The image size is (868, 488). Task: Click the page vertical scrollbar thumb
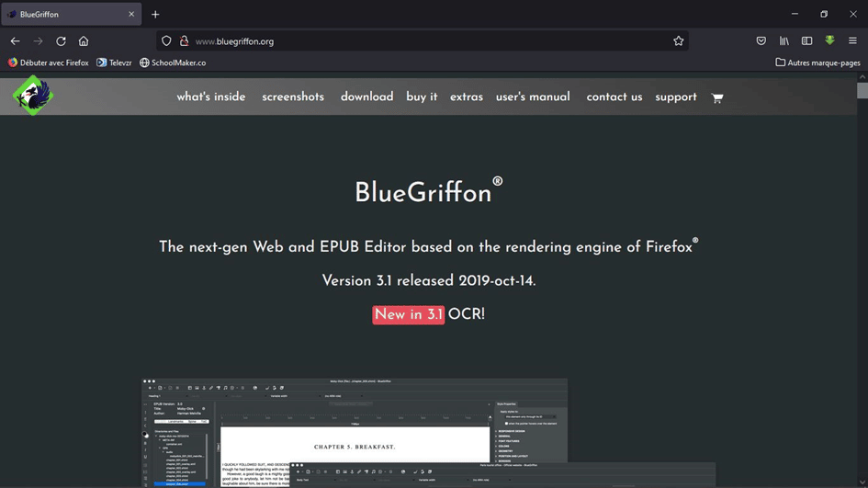pyautogui.click(x=862, y=90)
